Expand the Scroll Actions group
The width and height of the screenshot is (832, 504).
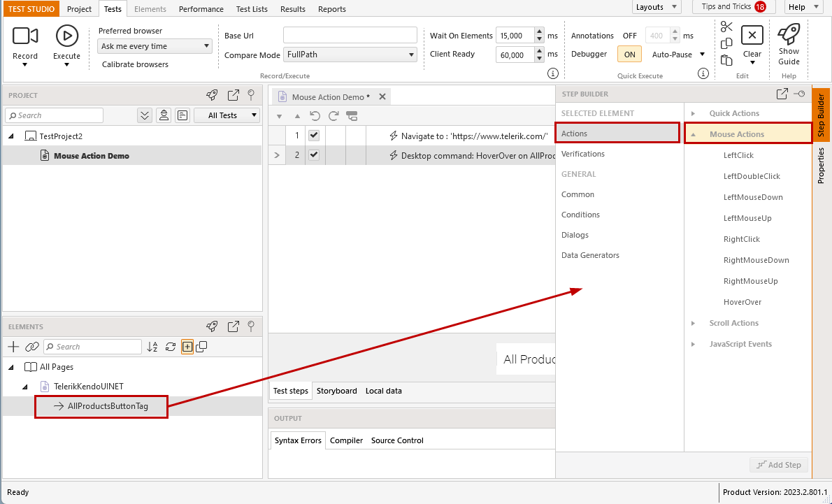point(693,323)
